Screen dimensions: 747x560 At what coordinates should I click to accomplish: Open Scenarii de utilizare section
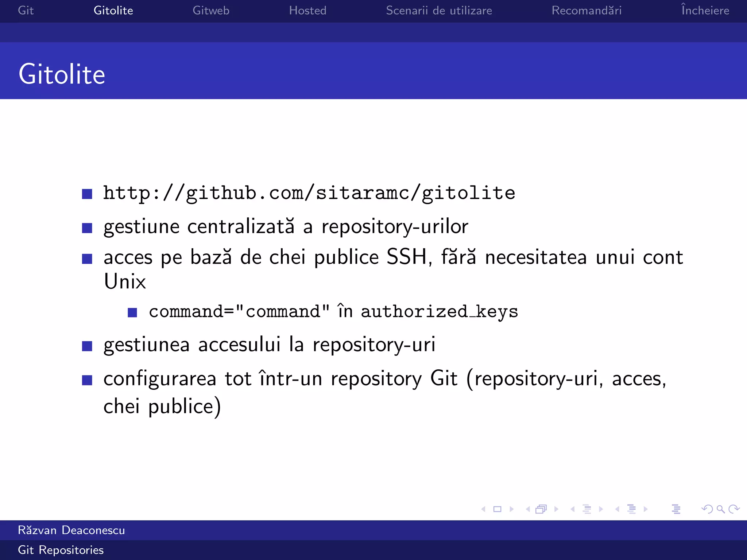[x=439, y=11]
